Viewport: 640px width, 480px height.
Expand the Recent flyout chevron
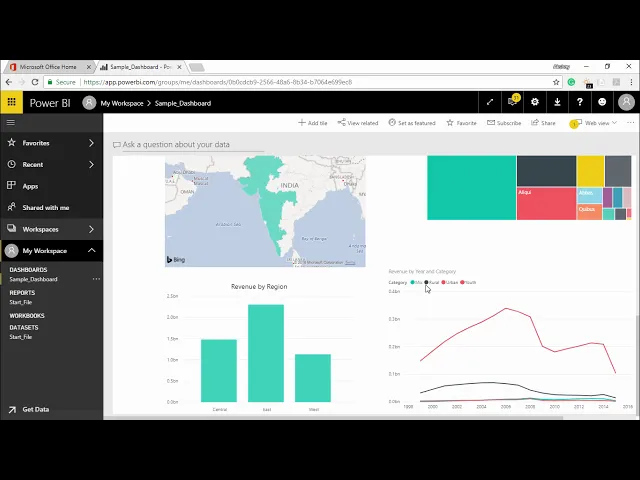[x=91, y=164]
